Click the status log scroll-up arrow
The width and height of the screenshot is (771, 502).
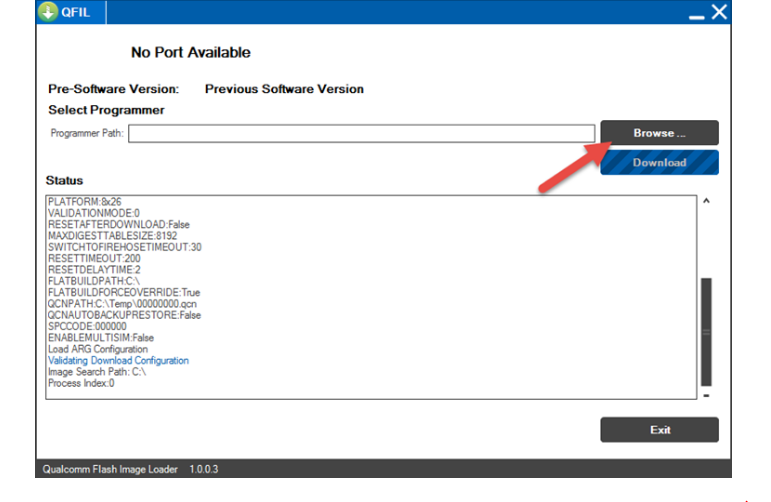point(706,201)
